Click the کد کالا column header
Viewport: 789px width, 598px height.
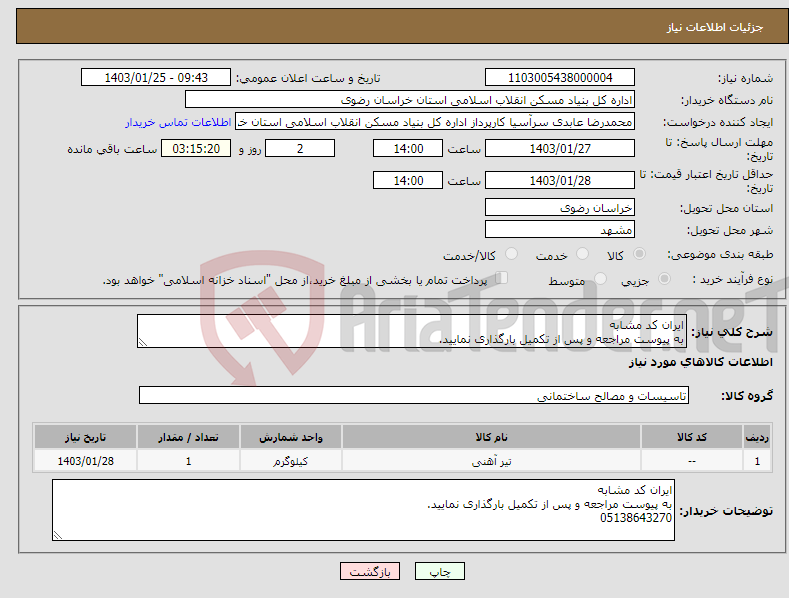[x=692, y=437]
